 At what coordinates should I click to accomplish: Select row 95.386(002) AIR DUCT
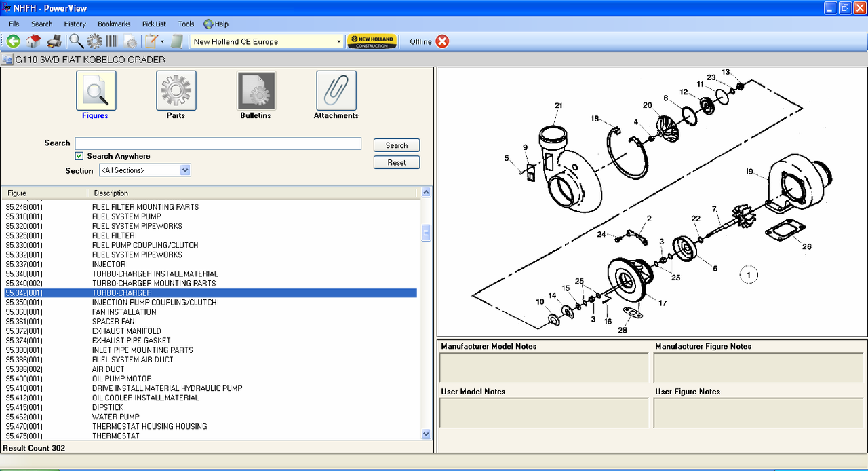210,369
